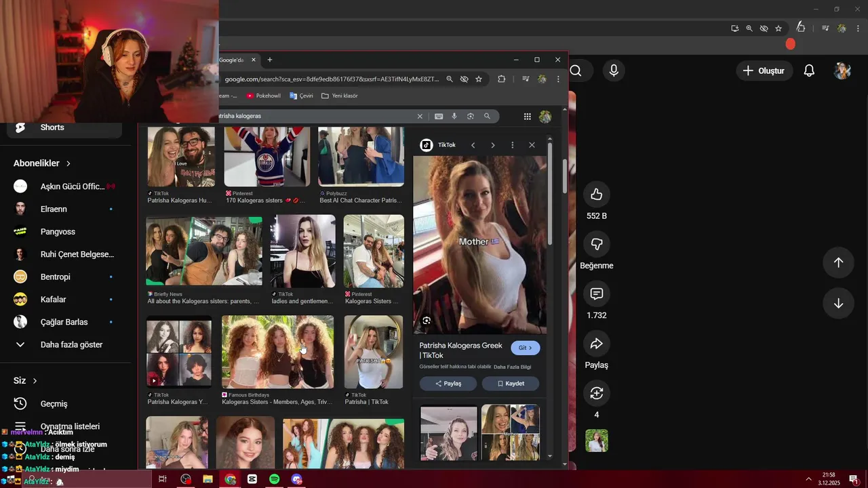The width and height of the screenshot is (868, 488).
Task: Click Google address bar URL
Action: click(x=332, y=79)
